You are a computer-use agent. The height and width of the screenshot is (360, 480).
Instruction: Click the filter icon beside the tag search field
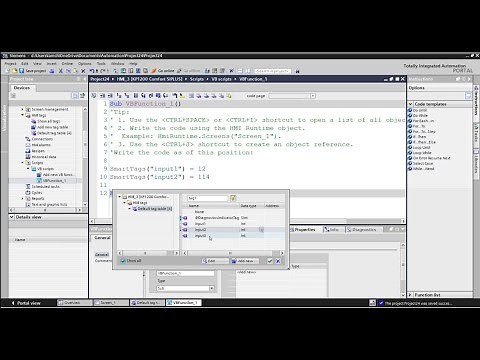233,198
